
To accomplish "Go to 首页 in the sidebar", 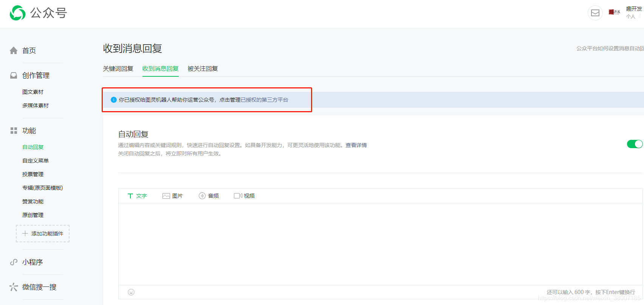I will [29, 51].
